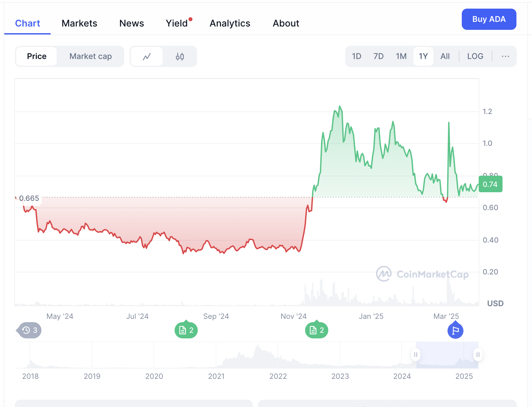Viewport: 532px width, 407px height.
Task: Grab the right range slider handle
Action: (478, 355)
